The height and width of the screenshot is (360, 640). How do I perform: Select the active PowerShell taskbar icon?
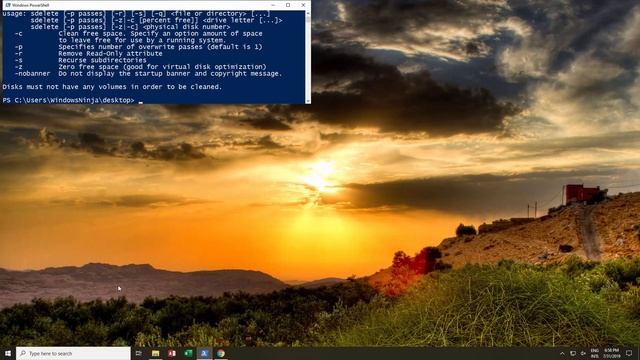pos(204,353)
